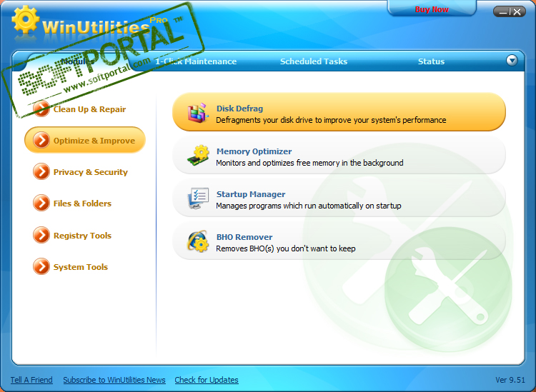536x392 pixels.
Task: Launch the Disk Defrag module title
Action: [239, 109]
